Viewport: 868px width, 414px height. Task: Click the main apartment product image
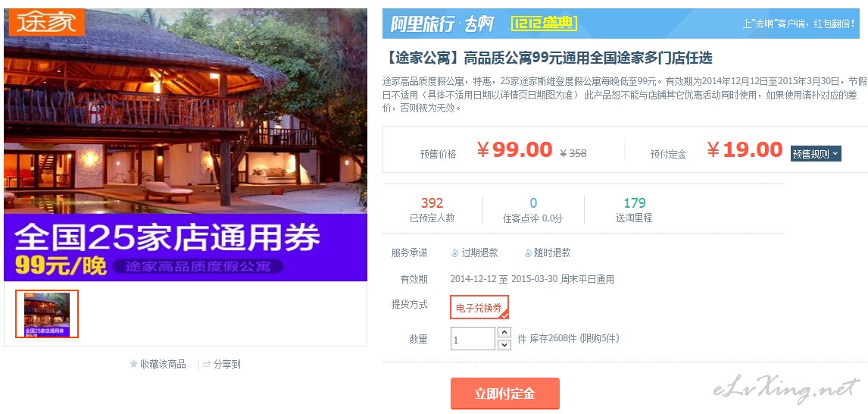pyautogui.click(x=186, y=145)
